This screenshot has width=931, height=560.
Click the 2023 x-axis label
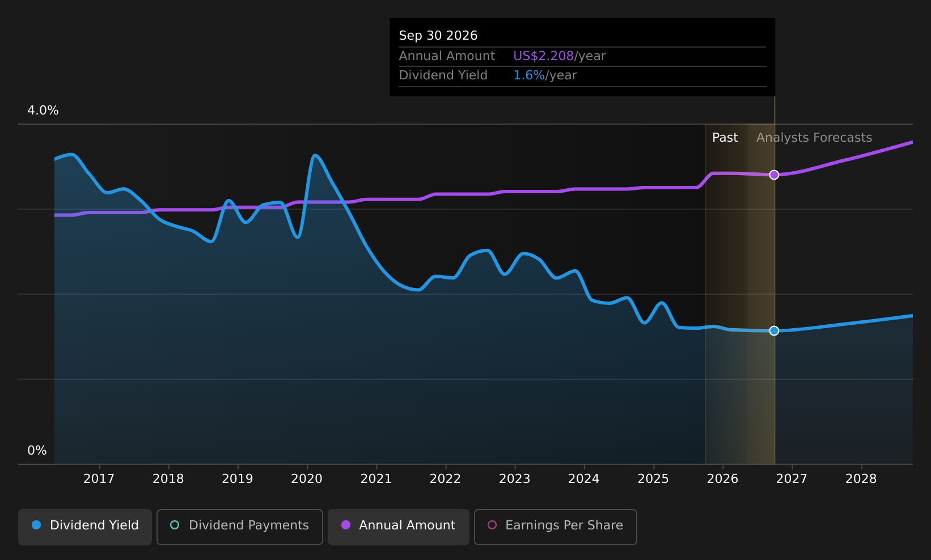point(514,479)
